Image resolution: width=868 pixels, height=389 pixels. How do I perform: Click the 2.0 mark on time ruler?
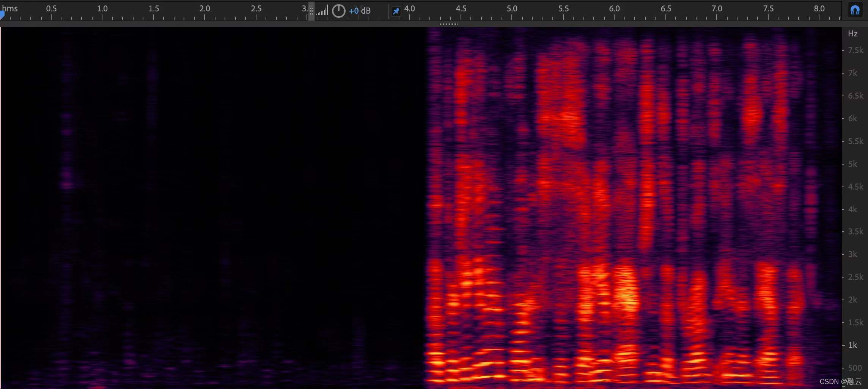pyautogui.click(x=204, y=8)
